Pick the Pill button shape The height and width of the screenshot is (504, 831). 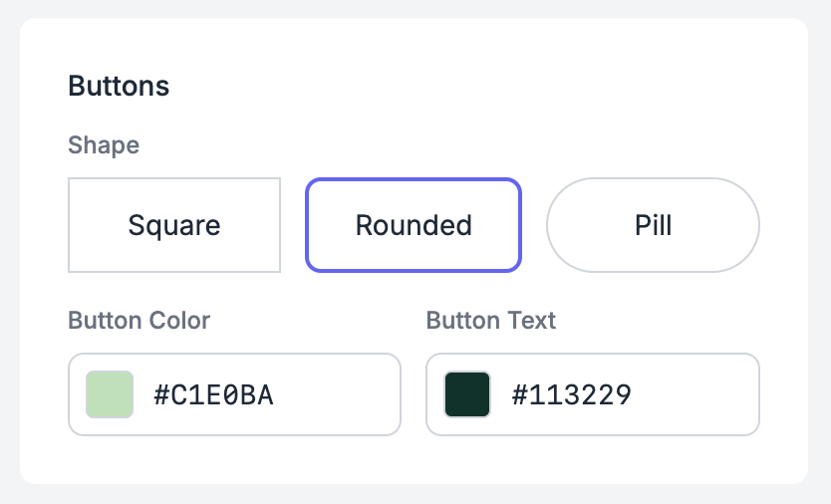(x=653, y=225)
